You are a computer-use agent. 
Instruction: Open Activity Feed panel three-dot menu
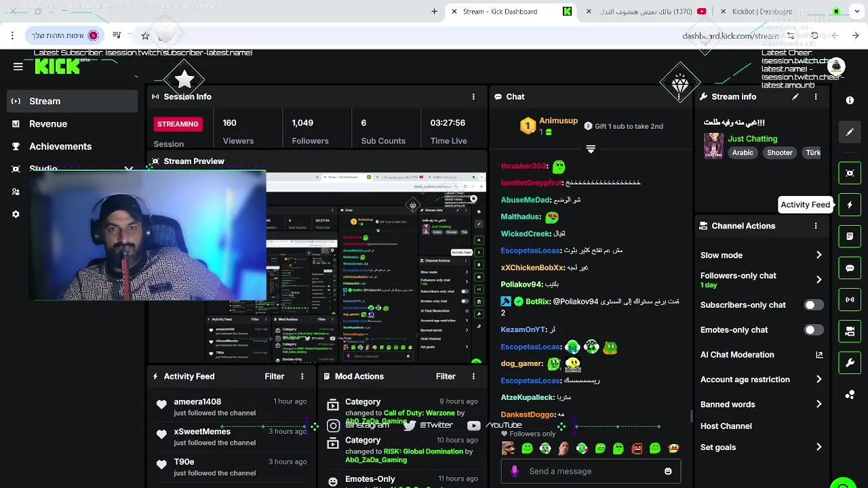pyautogui.click(x=302, y=376)
